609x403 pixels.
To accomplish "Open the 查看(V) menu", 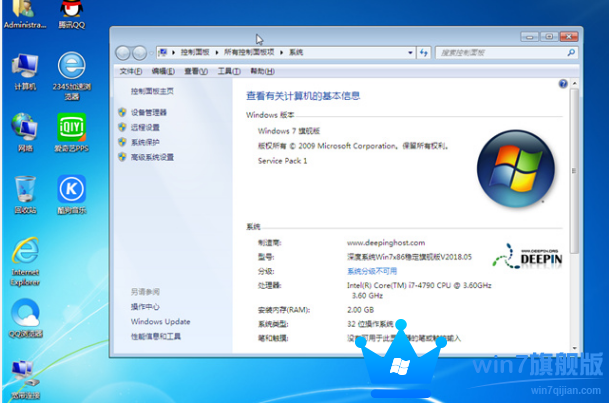I will [x=196, y=71].
